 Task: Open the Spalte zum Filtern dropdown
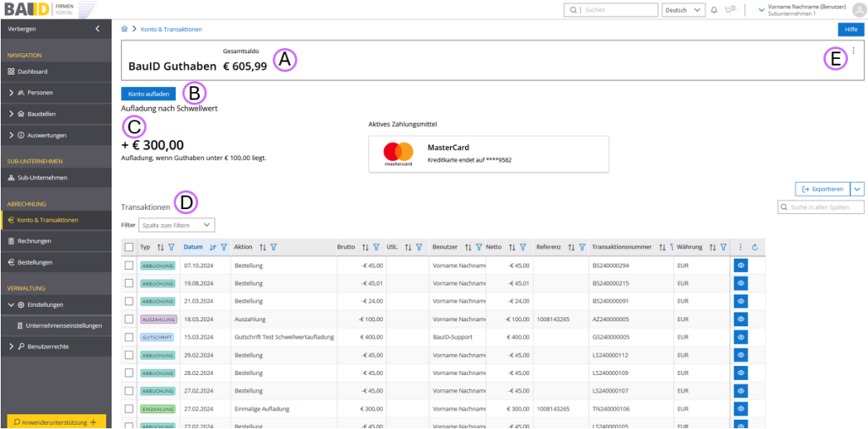tap(176, 225)
